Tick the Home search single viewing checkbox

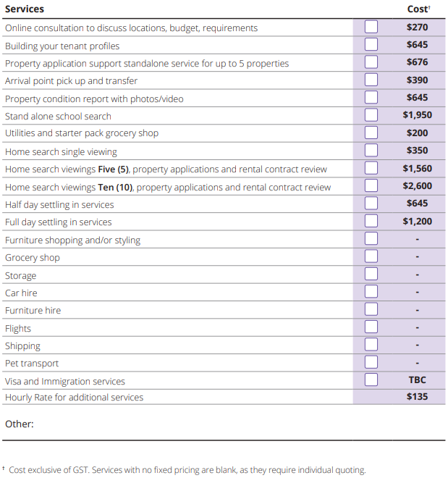pyautogui.click(x=371, y=151)
